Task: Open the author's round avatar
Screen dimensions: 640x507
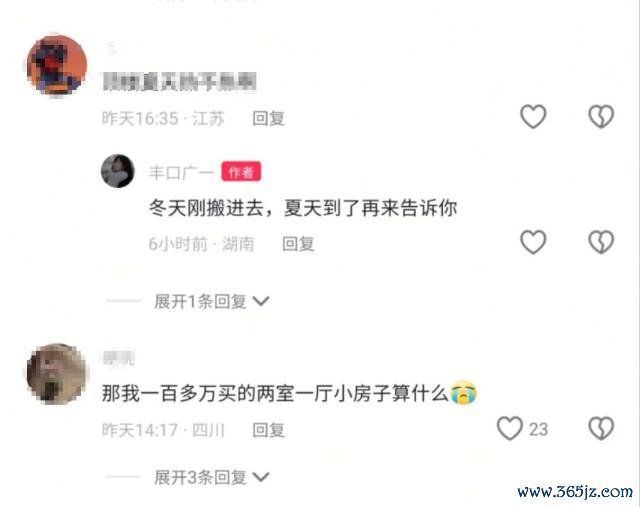Action: coord(118,171)
